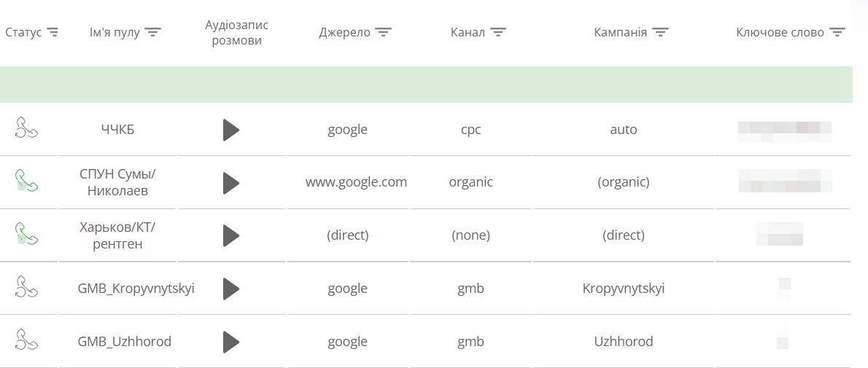
Task: Play the Харьков/КТ/рентген call recording
Action: click(x=231, y=236)
